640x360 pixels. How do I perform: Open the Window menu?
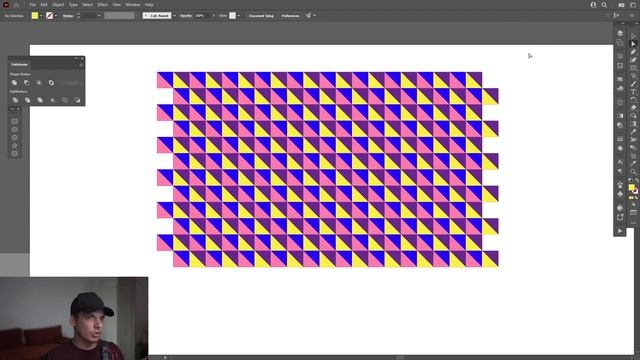(x=133, y=5)
